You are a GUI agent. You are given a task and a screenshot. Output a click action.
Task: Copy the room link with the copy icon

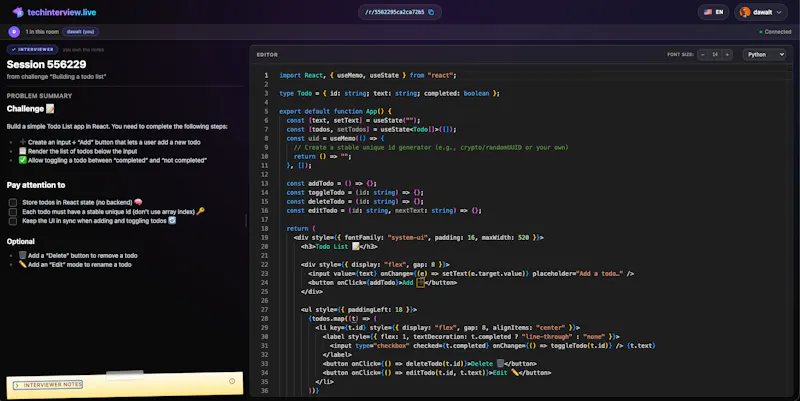pos(431,12)
